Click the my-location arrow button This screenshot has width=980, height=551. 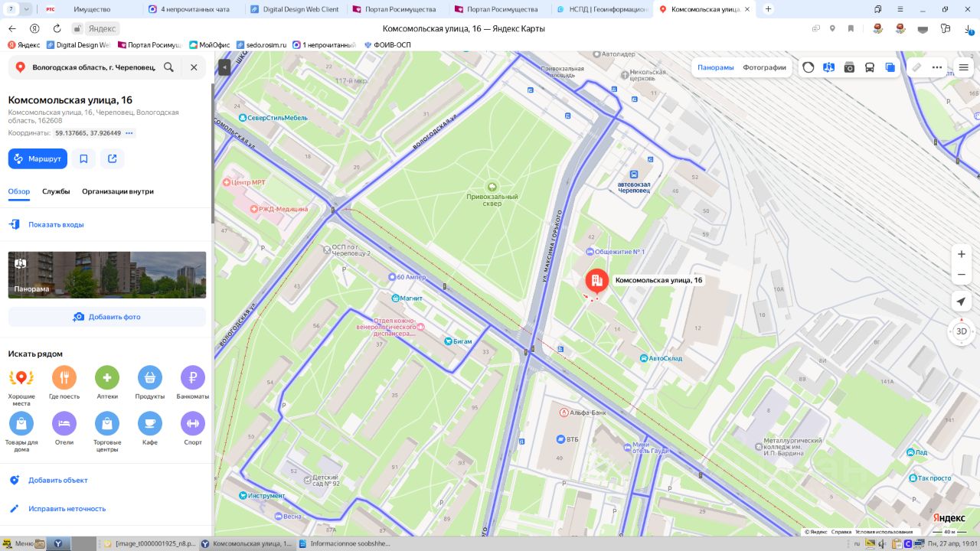click(x=962, y=302)
